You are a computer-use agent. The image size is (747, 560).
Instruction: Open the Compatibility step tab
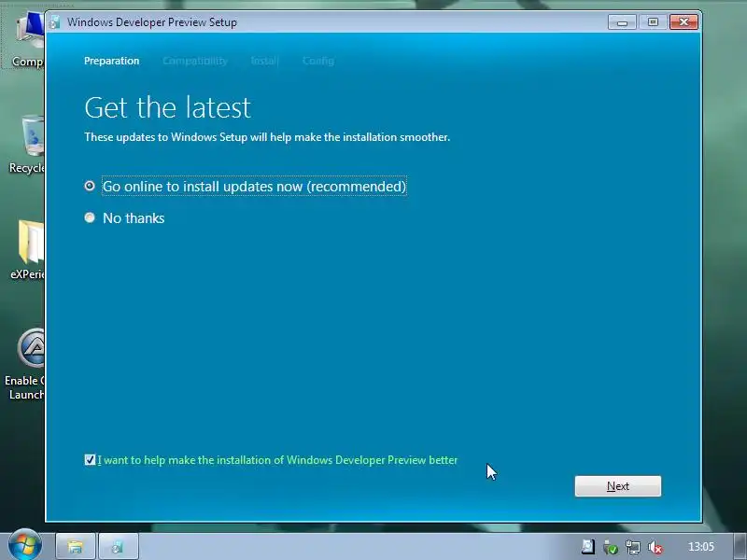195,61
